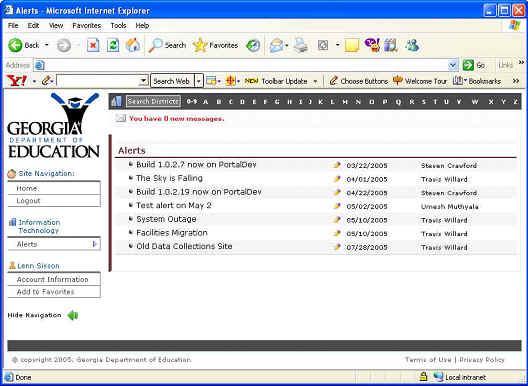
Task: Open the Back button history dropdown arrow
Action: click(x=47, y=45)
